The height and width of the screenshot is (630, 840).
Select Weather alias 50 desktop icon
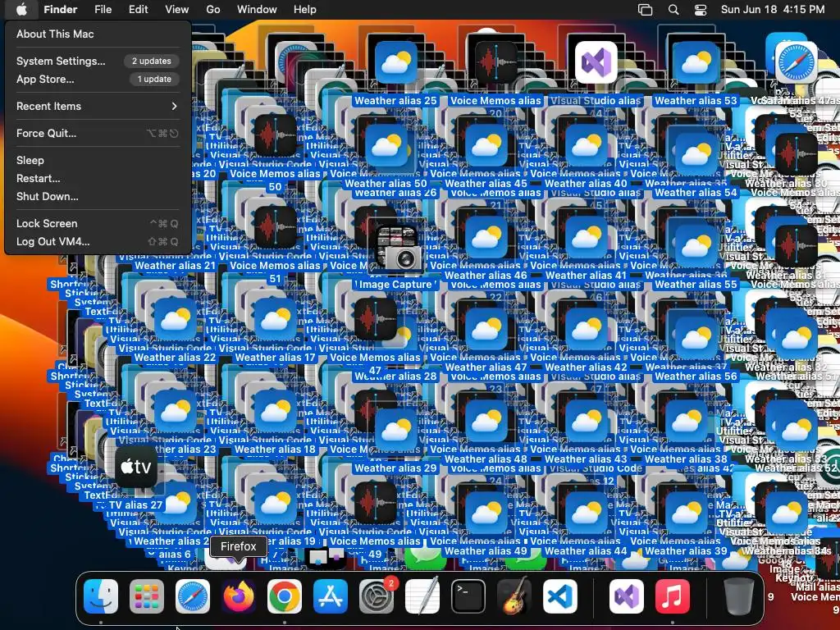pos(386,146)
